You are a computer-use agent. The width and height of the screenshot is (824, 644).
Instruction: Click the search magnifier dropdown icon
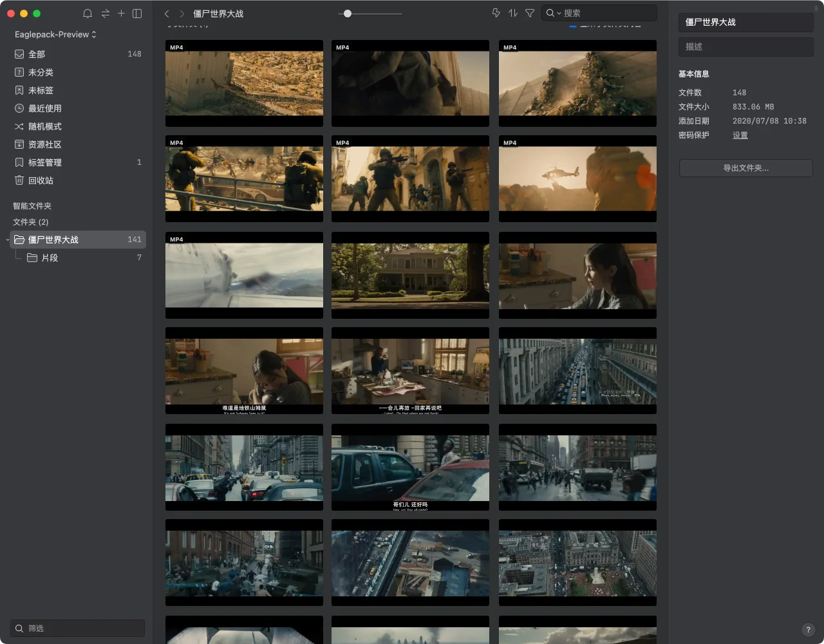(x=554, y=13)
